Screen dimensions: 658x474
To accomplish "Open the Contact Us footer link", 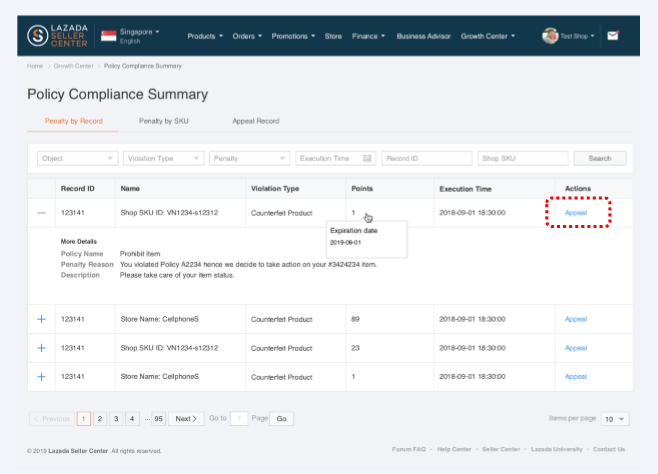I will coord(609,449).
